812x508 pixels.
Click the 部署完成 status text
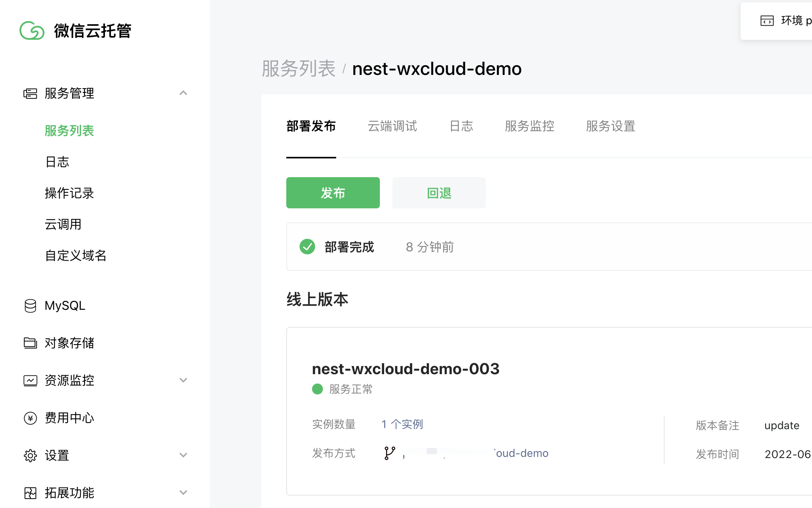click(349, 247)
